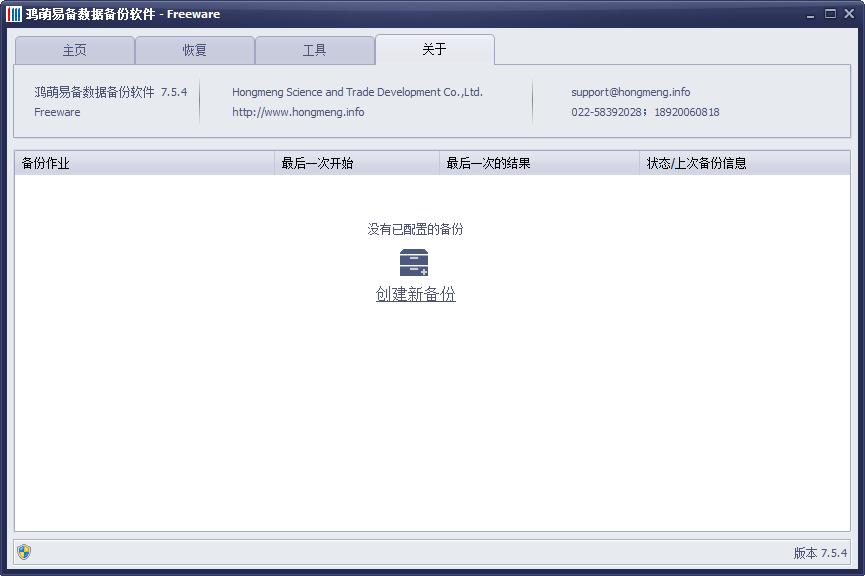Sort by 备份作业 column header
Screen dimensions: 865x576
tap(145, 163)
